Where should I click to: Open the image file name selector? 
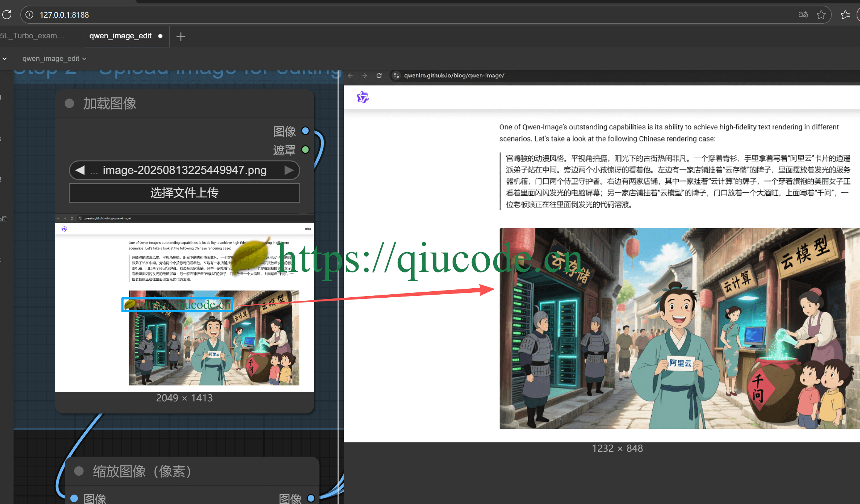click(x=184, y=170)
